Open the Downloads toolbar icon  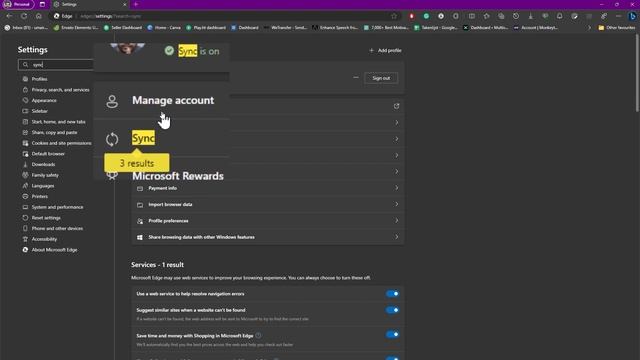click(531, 16)
